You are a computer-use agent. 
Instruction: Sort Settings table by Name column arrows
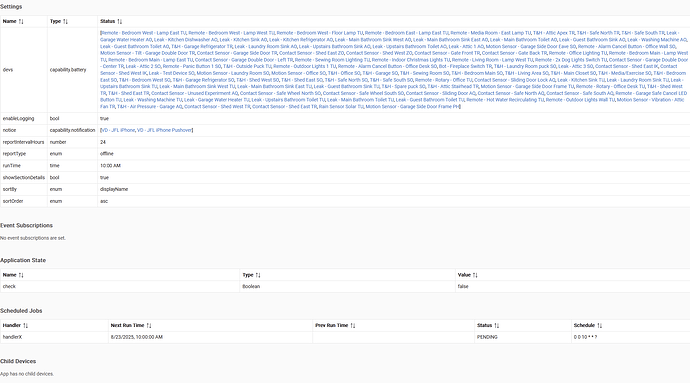coord(21,22)
